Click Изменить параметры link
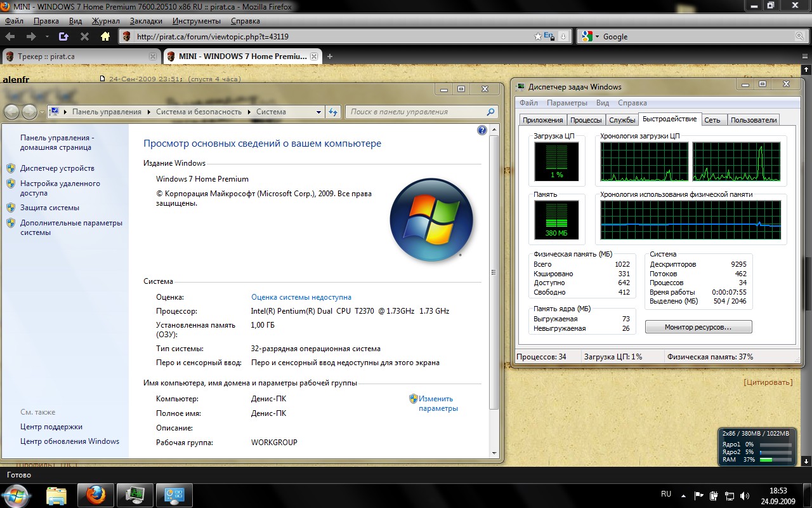 (438, 404)
